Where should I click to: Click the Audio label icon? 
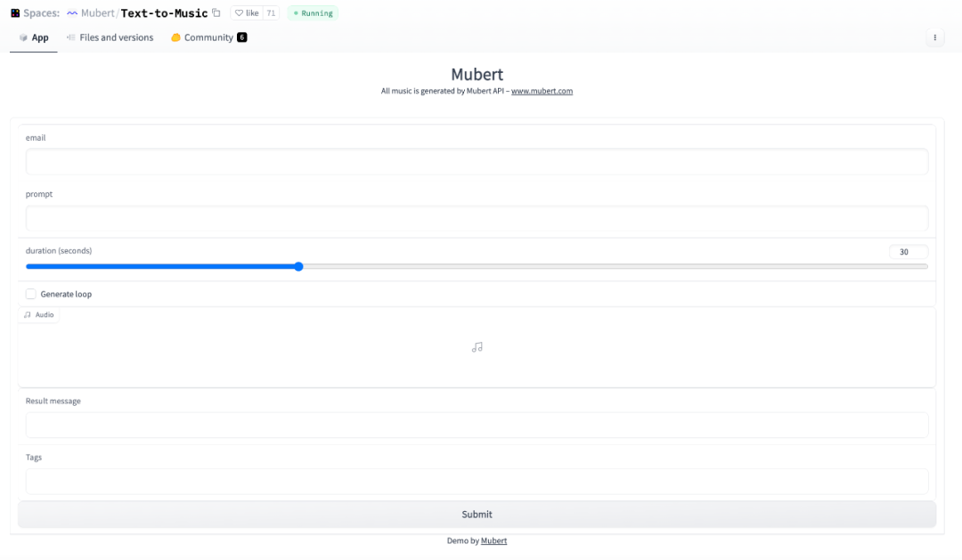[27, 314]
